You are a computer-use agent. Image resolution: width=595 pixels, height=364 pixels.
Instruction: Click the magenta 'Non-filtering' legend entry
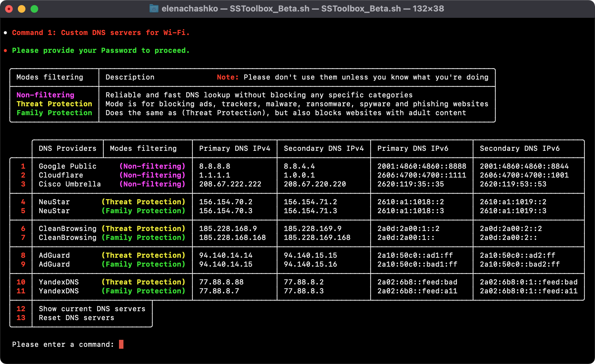(x=45, y=95)
